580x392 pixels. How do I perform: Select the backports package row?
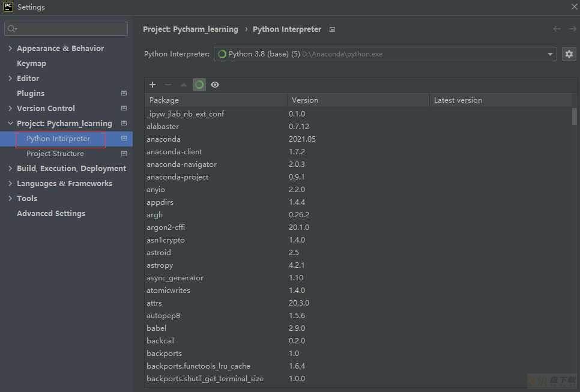[x=358, y=353]
